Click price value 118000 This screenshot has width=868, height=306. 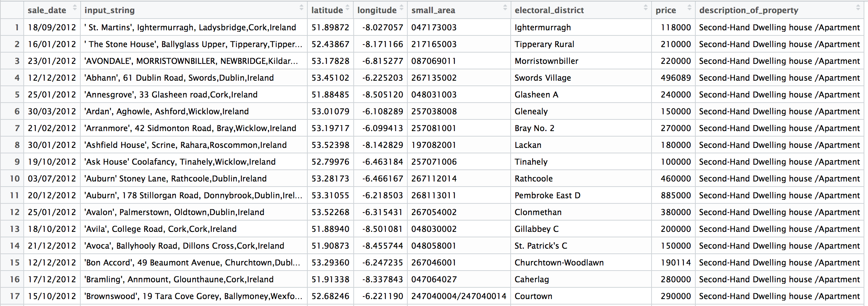(676, 27)
